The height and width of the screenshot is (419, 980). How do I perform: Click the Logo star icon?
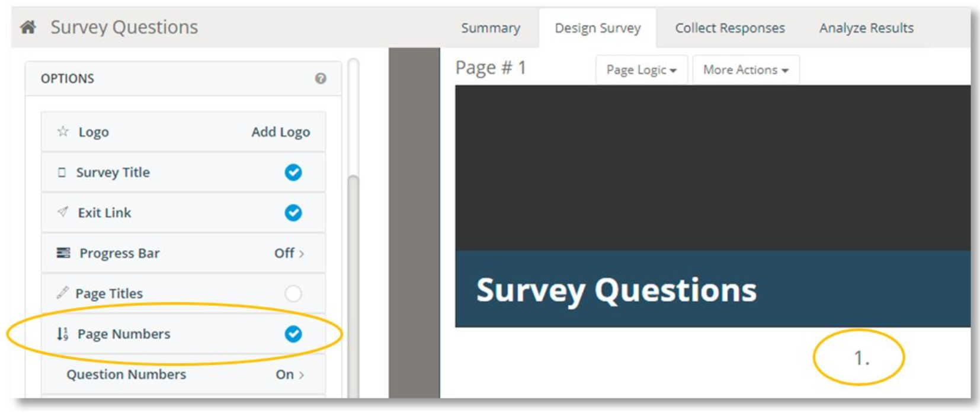coord(63,132)
